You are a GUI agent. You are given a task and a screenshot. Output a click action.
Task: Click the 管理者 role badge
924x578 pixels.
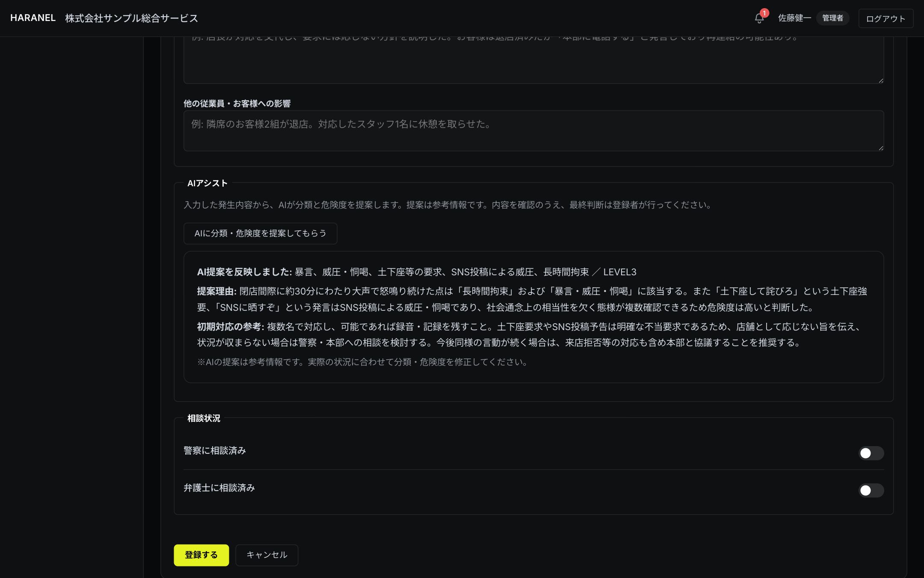tap(832, 18)
